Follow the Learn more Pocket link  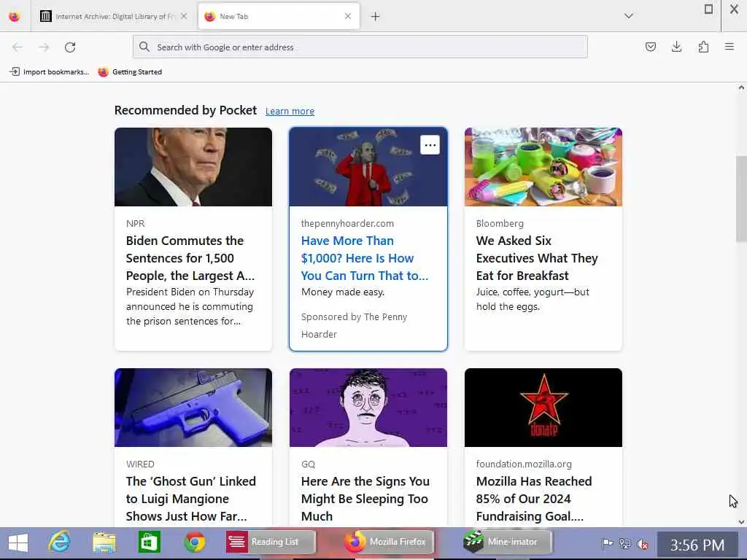tap(290, 112)
